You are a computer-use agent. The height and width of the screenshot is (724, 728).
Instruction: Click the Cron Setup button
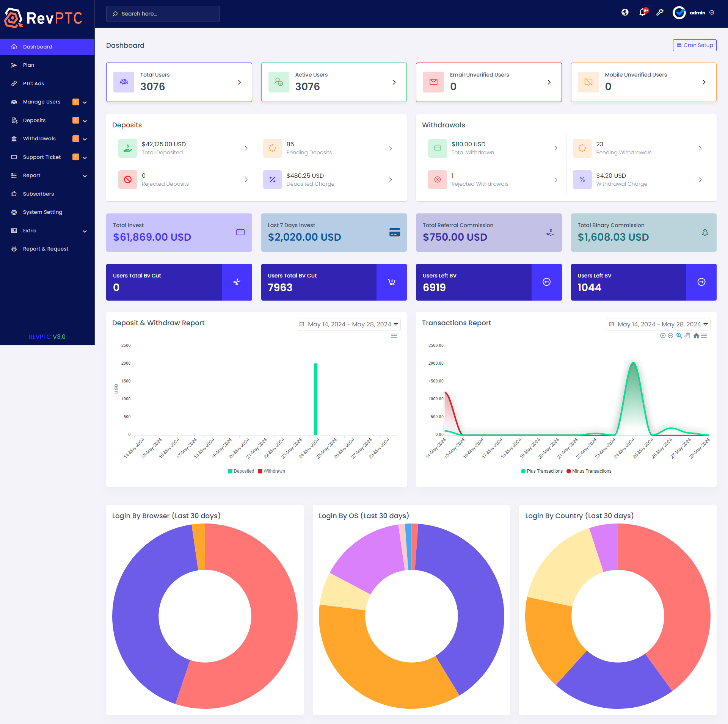pos(695,45)
